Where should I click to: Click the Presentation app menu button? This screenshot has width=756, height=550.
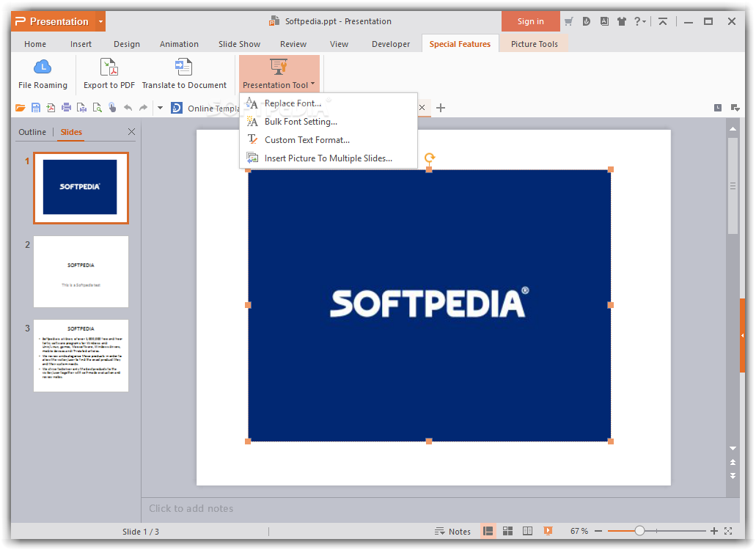[x=53, y=21]
